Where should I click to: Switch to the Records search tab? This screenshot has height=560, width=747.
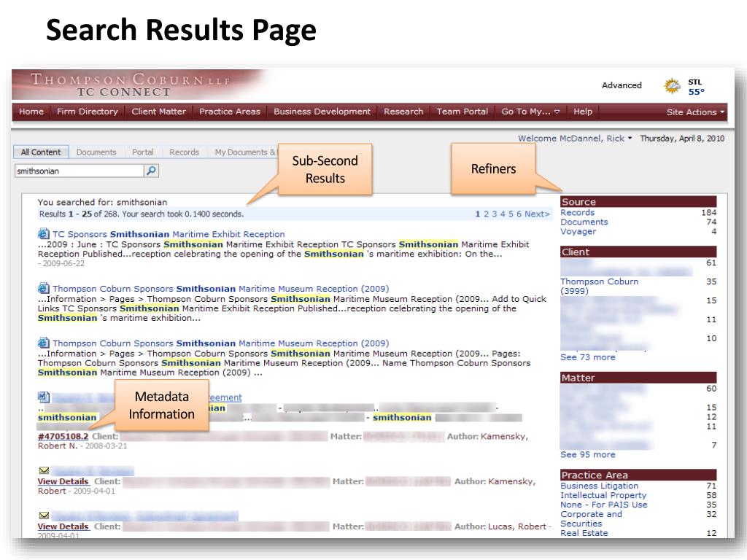coord(184,152)
